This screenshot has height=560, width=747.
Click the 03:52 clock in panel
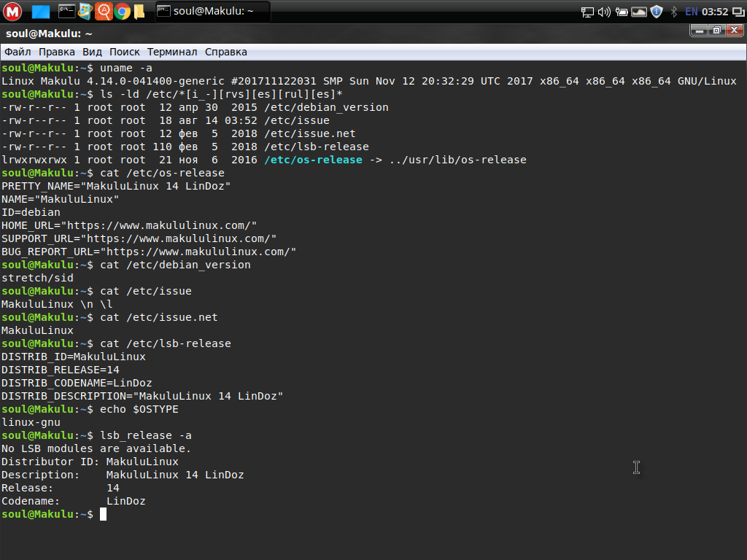tap(715, 12)
